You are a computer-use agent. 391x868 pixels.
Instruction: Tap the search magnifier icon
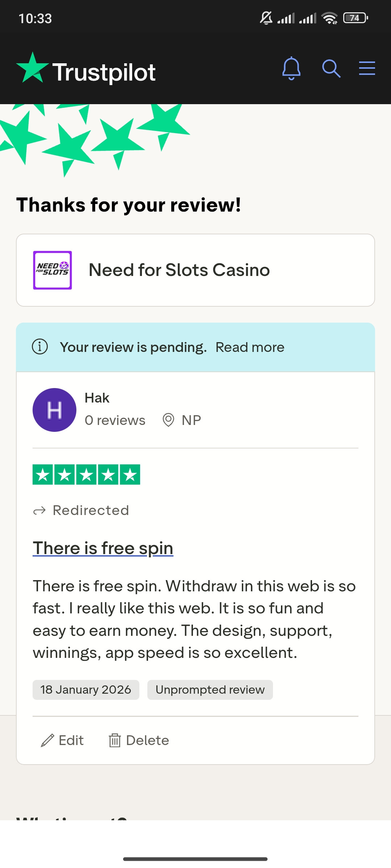click(331, 68)
